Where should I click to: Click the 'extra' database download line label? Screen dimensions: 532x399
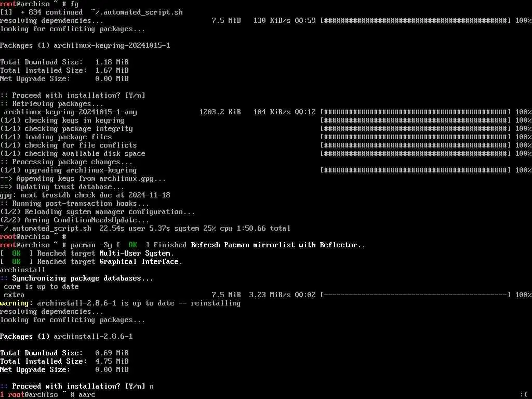pyautogui.click(x=14, y=295)
